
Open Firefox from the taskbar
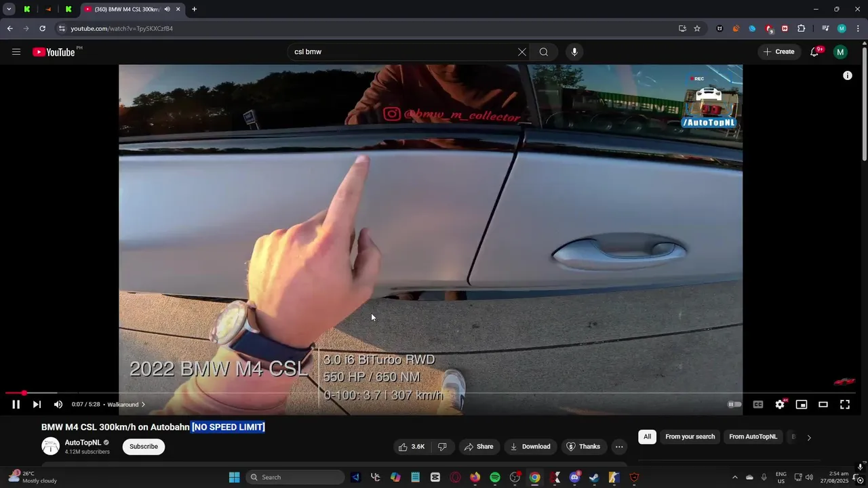[x=475, y=477]
